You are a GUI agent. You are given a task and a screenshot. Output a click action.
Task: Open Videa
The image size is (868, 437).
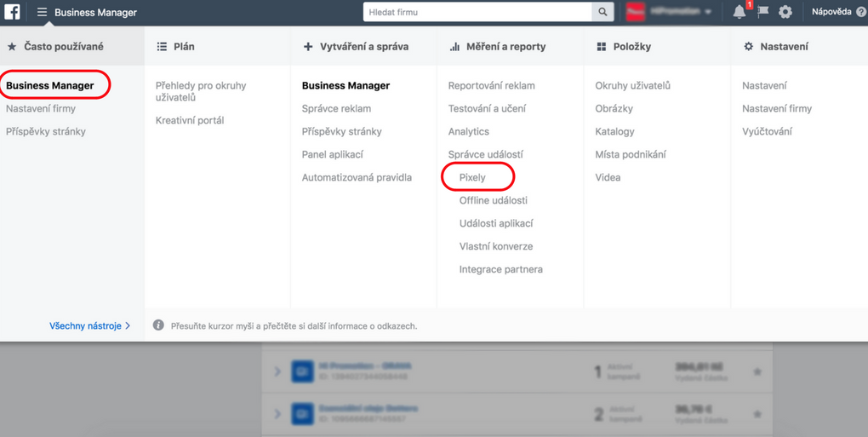[608, 178]
